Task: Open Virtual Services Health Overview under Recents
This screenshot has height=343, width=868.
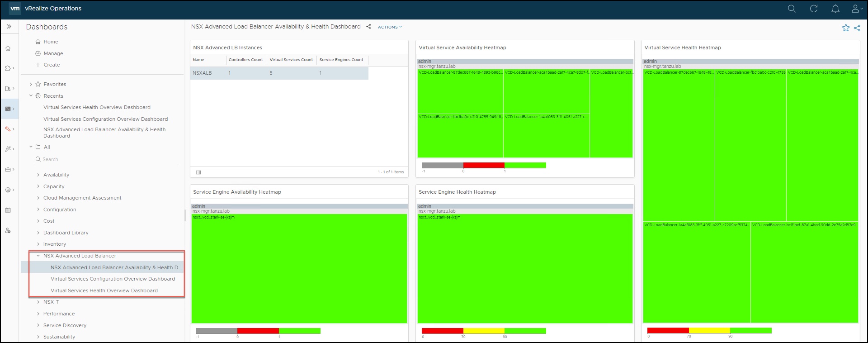Action: pos(97,107)
